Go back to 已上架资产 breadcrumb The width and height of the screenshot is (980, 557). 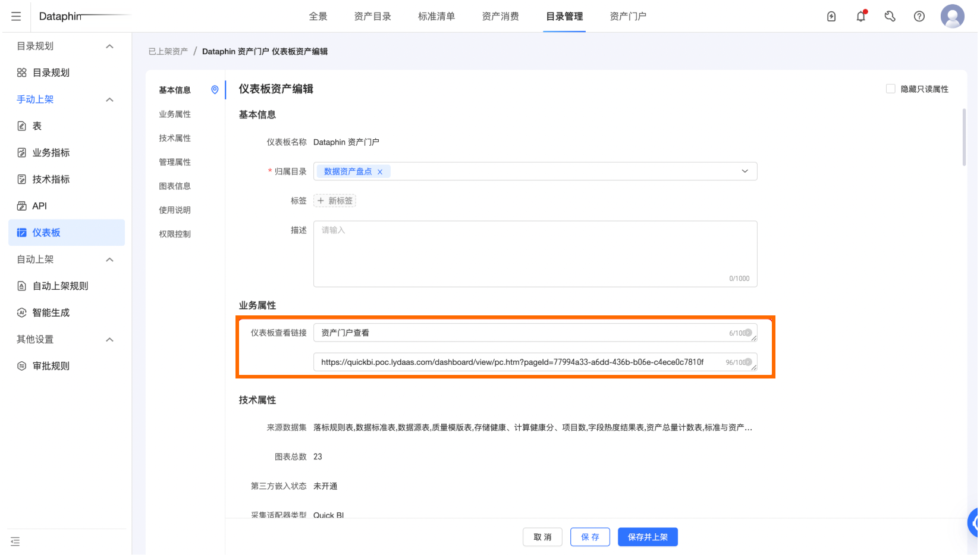[x=168, y=52]
